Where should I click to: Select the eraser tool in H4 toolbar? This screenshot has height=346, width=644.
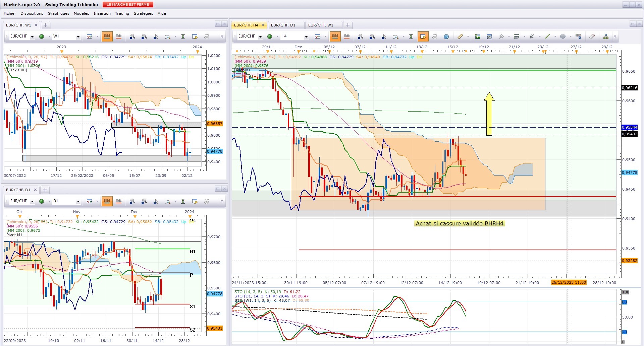tap(592, 36)
